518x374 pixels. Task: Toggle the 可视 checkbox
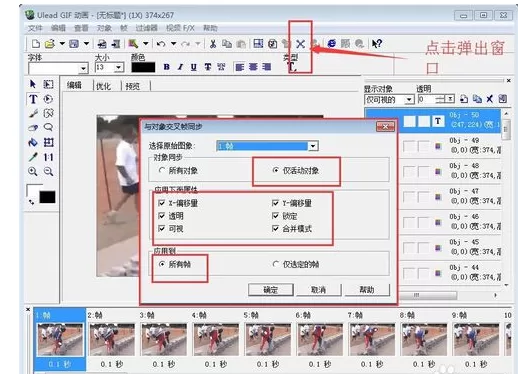click(x=162, y=229)
